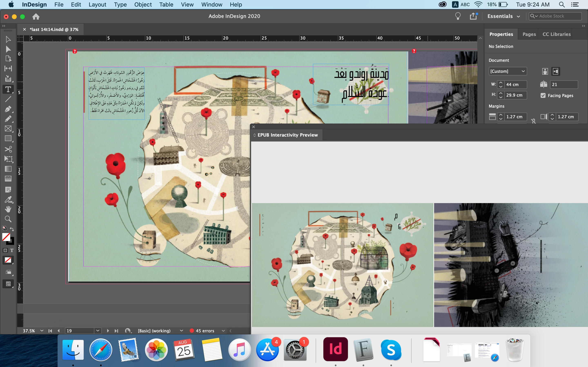Image resolution: width=588 pixels, height=367 pixels.
Task: Switch to the Pages tab
Action: tap(529, 34)
